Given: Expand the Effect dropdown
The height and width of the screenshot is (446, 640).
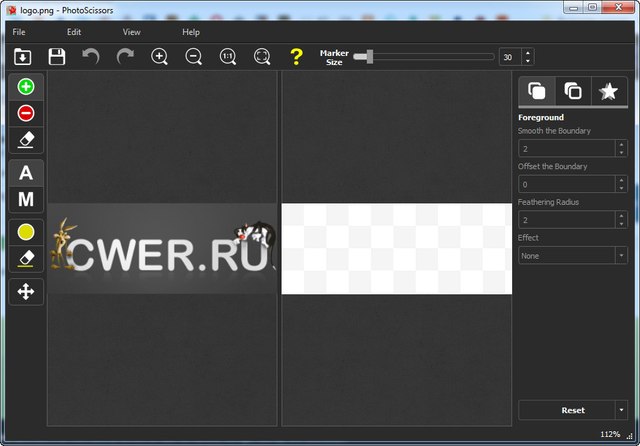Looking at the screenshot, I should click(x=621, y=255).
